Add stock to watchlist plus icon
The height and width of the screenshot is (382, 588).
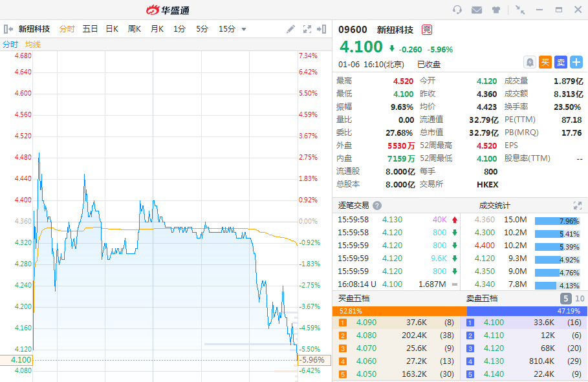tap(576, 62)
